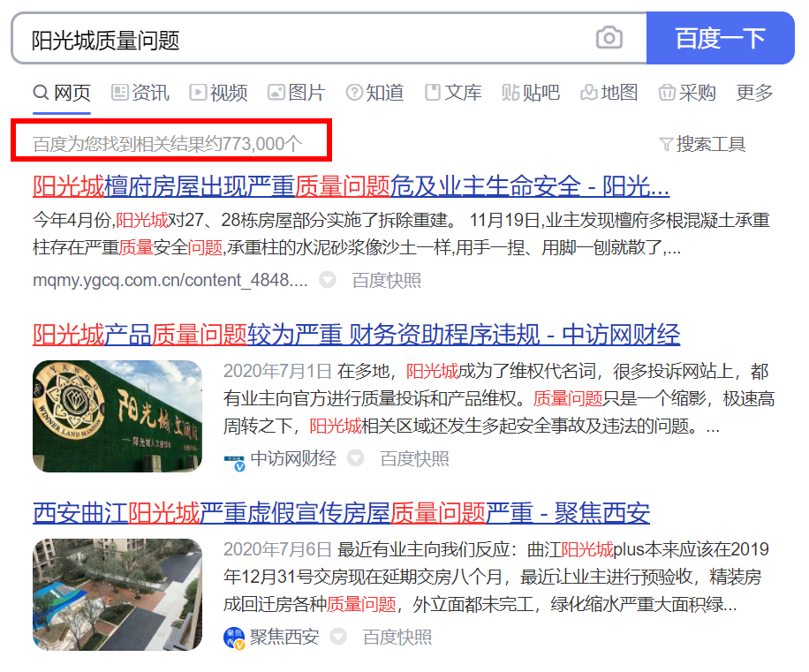Open 搜索工具 filter options
This screenshot has width=809, height=672.
tap(703, 144)
